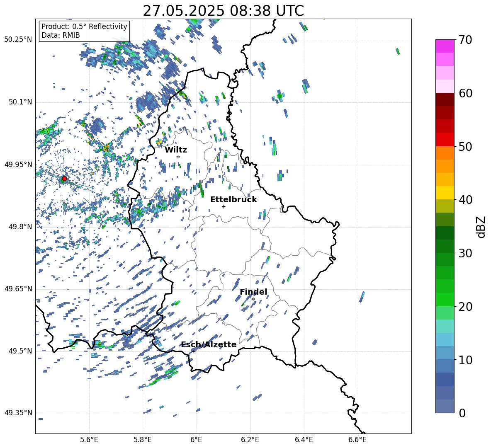Click the Findel station cross marker
This screenshot has height=448, width=491.
point(253,299)
